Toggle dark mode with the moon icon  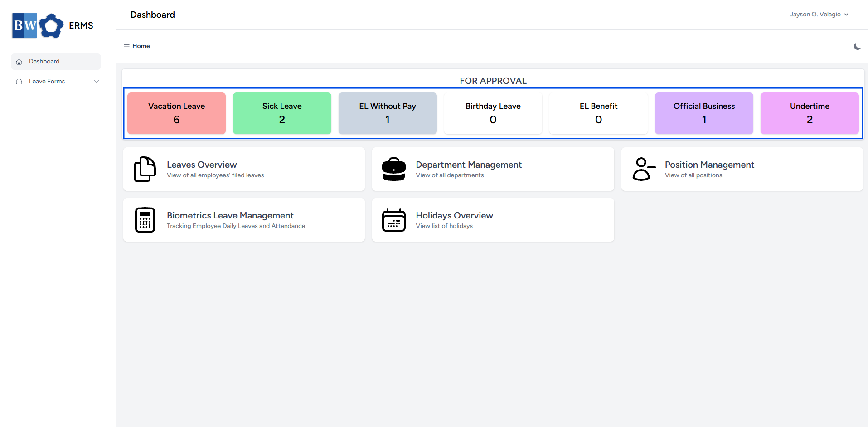(857, 46)
